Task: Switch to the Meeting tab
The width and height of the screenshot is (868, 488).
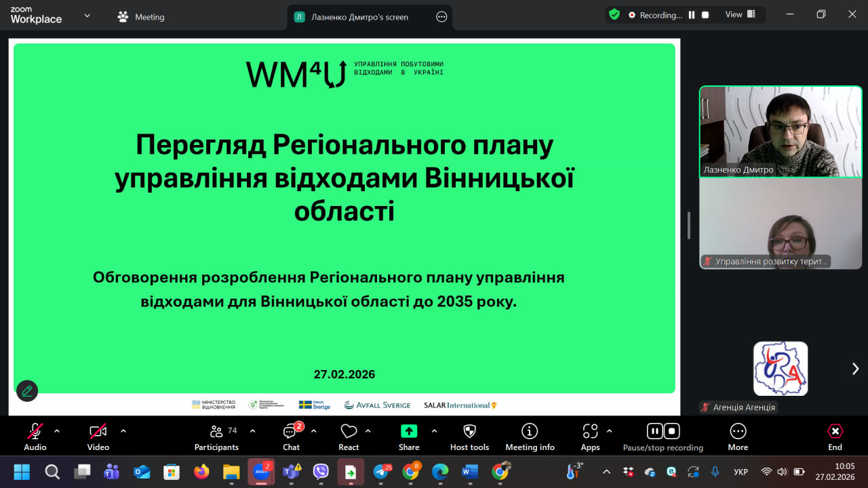Action: point(141,17)
